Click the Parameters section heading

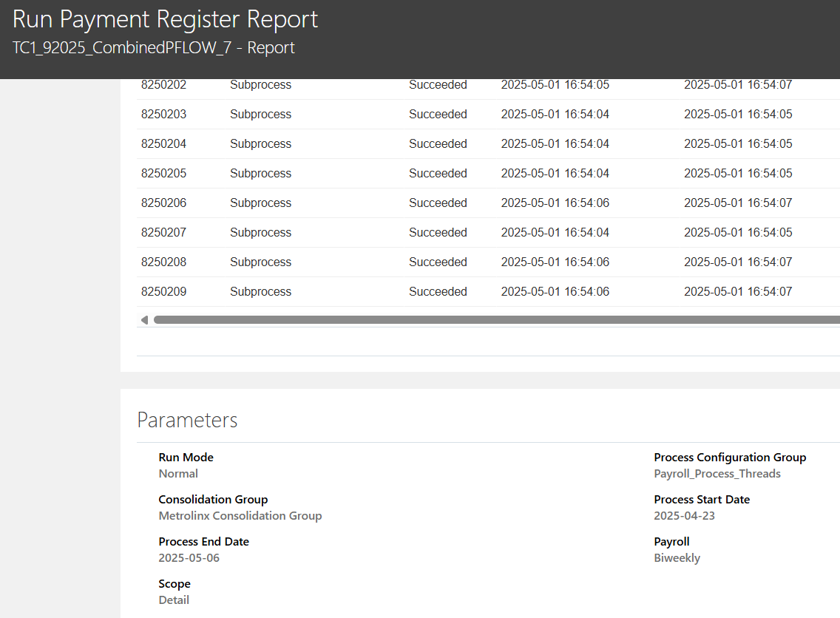tap(187, 420)
